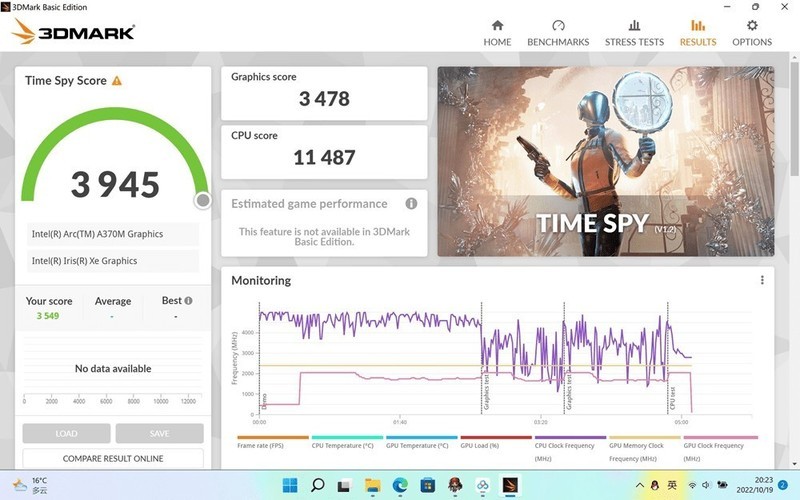This screenshot has width=800, height=500.
Task: Click the CPU score value 11 487
Action: pyautogui.click(x=324, y=157)
